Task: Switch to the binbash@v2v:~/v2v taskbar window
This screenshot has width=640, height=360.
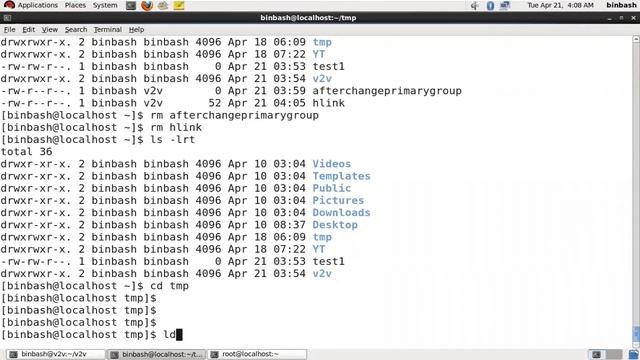Action: (x=56, y=354)
